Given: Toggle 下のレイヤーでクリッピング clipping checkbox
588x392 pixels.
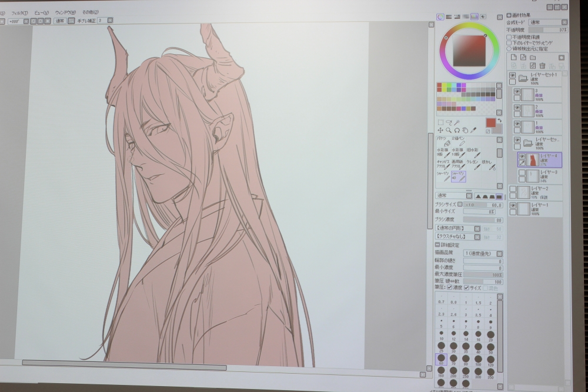Looking at the screenshot, I should [509, 43].
